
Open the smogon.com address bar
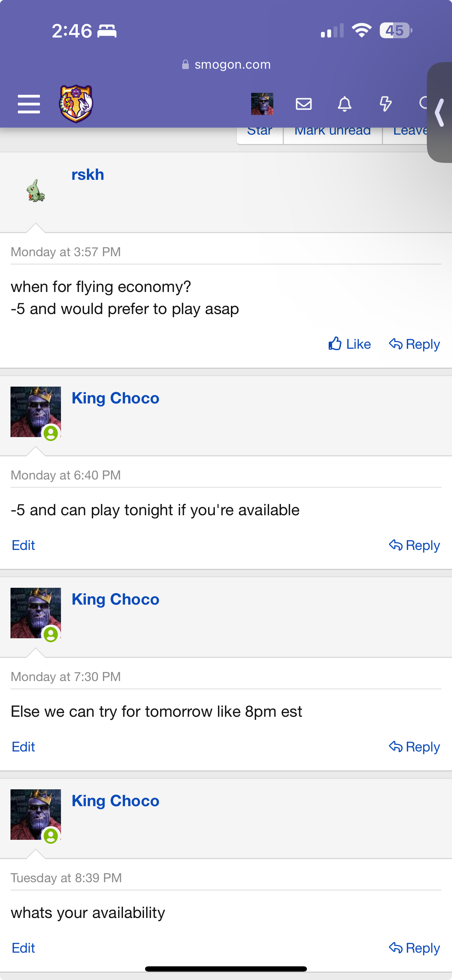tap(226, 64)
